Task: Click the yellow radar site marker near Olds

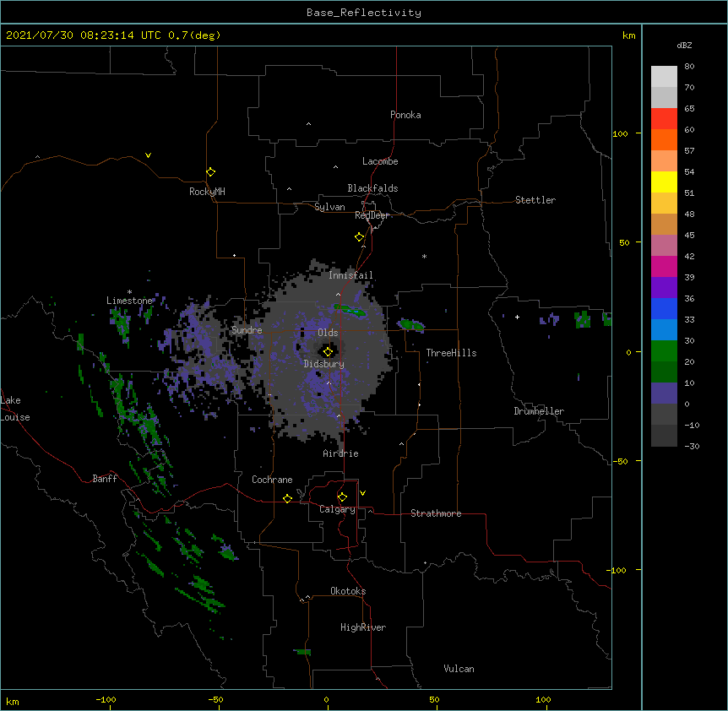Action: tap(328, 352)
